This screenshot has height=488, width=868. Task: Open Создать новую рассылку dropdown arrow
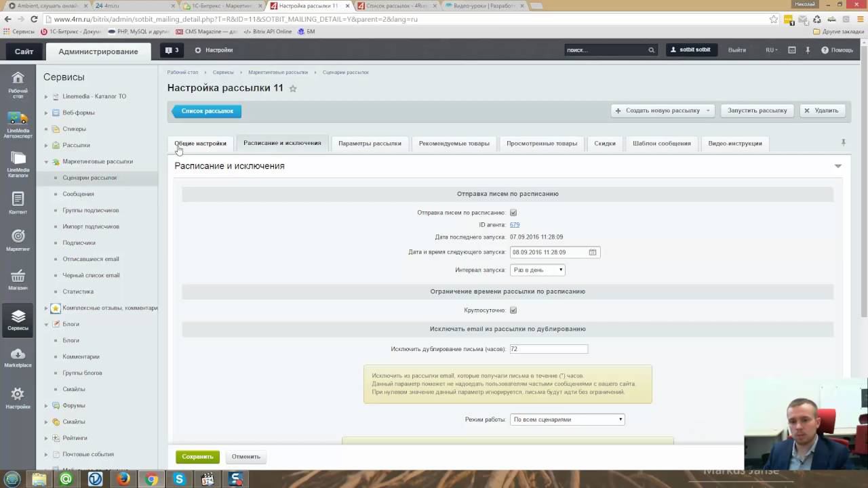coord(708,110)
